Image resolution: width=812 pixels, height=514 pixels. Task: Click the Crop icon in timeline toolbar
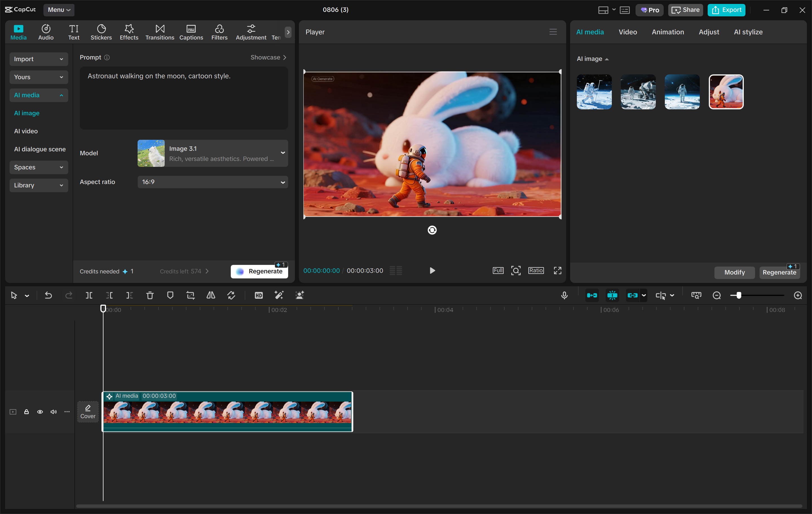pyautogui.click(x=191, y=295)
